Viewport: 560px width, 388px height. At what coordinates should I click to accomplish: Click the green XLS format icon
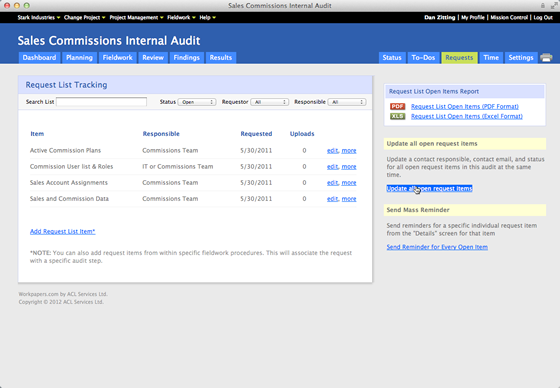pos(398,116)
